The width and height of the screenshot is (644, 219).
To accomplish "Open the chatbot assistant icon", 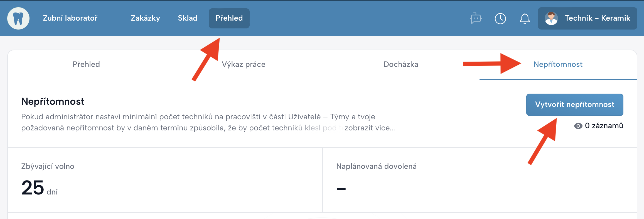I will 476,18.
